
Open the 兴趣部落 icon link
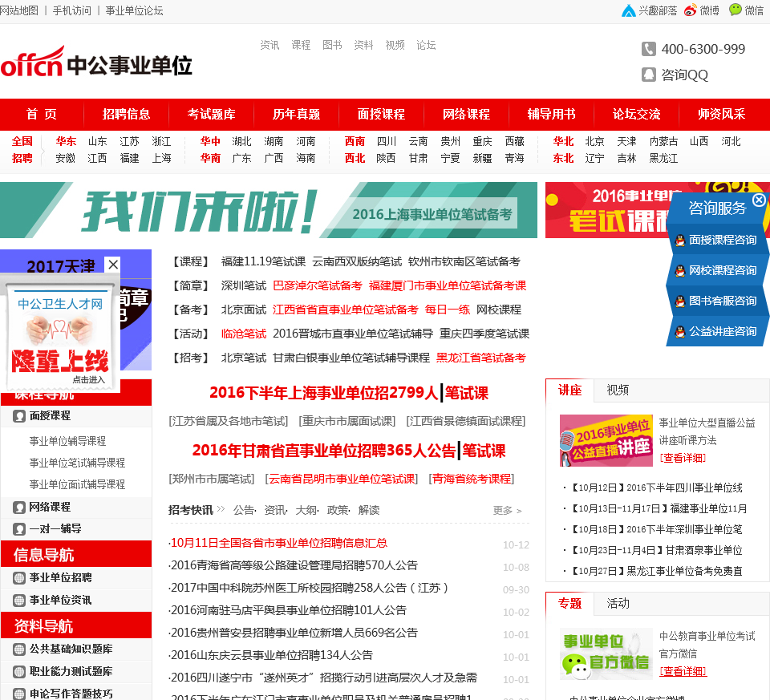(x=628, y=10)
